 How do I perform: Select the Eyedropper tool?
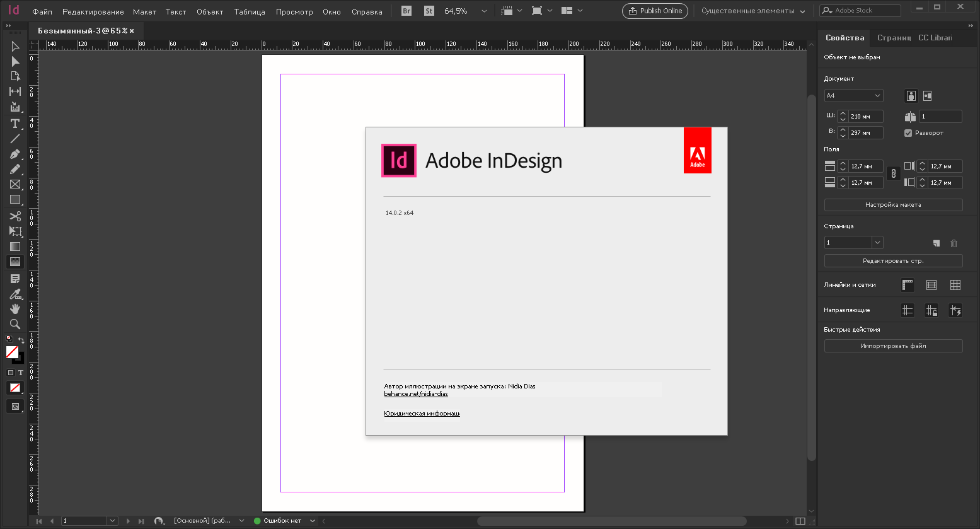click(15, 294)
